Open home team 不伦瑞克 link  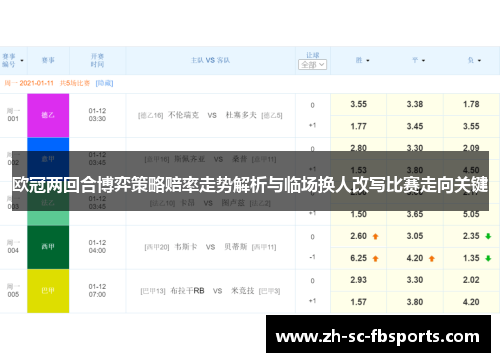tap(183, 115)
